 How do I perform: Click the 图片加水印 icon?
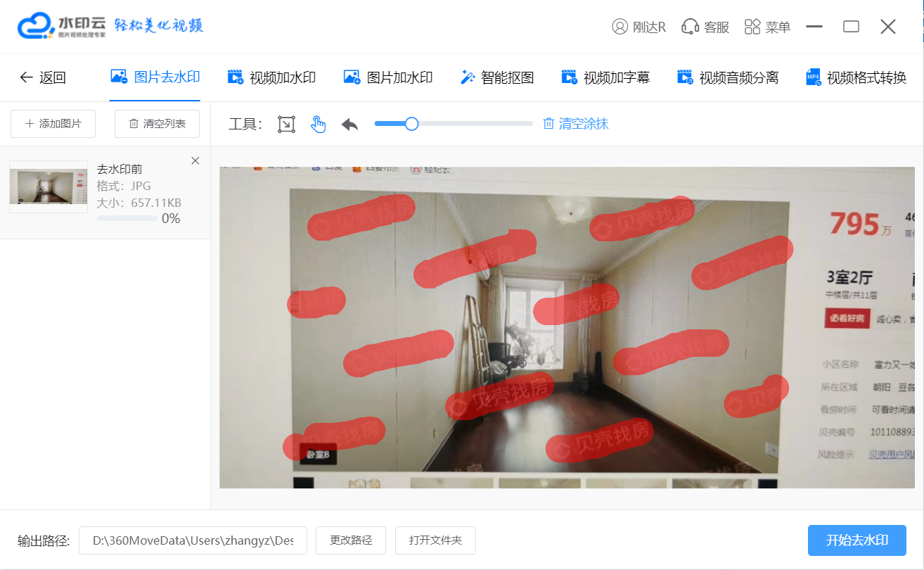coord(352,77)
